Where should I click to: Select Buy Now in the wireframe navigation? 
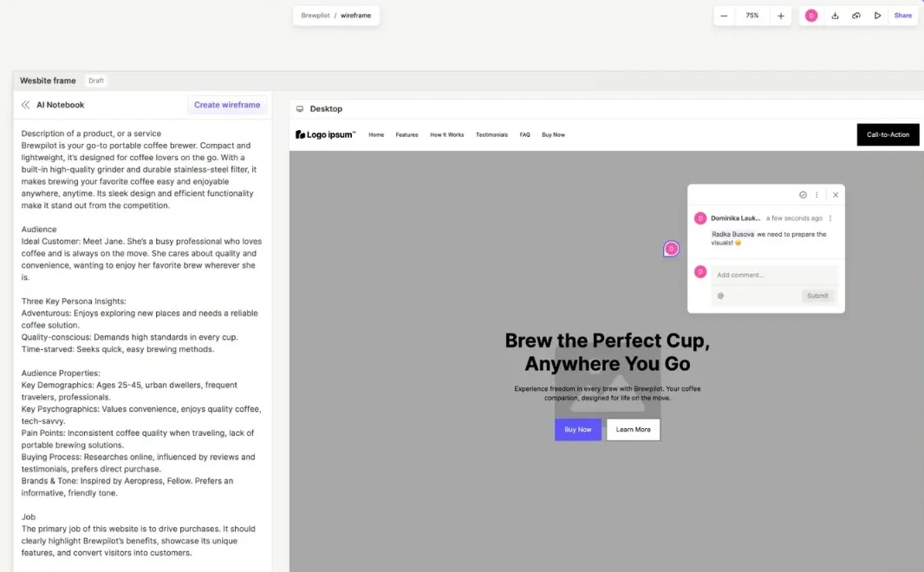pos(553,135)
